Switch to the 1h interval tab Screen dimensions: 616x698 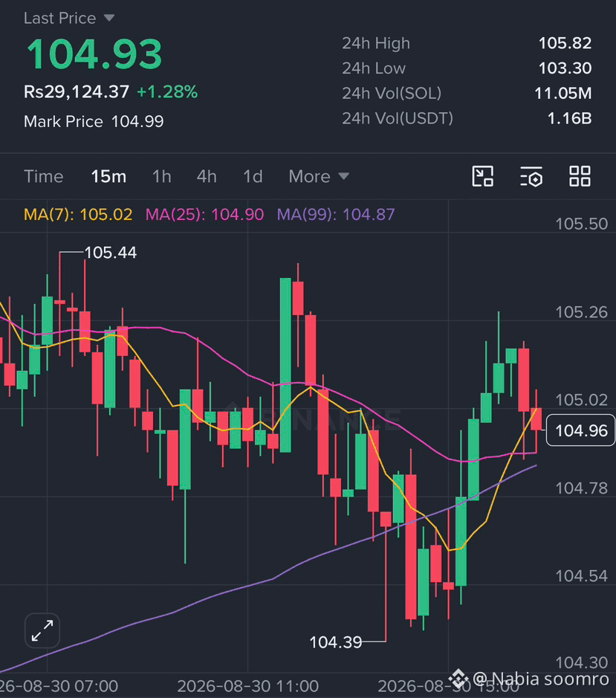tap(161, 177)
